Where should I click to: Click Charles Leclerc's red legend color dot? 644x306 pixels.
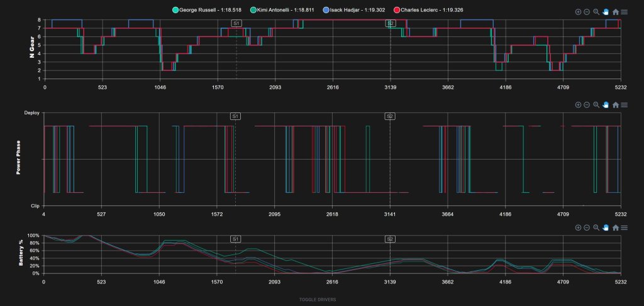[x=396, y=10]
